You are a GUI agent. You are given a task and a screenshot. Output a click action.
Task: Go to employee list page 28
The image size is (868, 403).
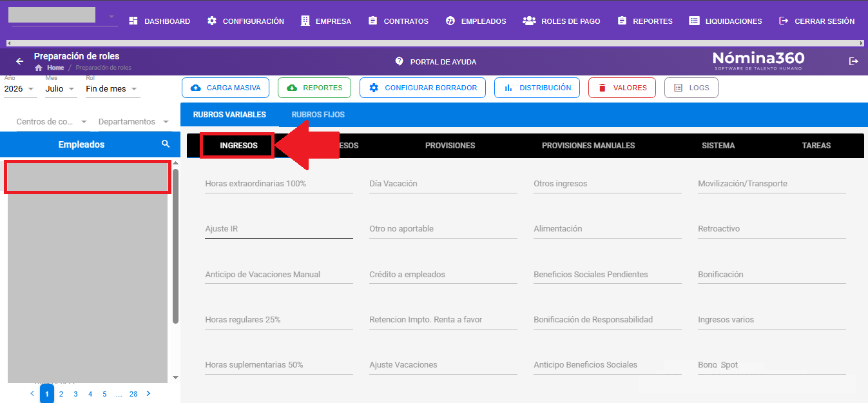coord(133,393)
